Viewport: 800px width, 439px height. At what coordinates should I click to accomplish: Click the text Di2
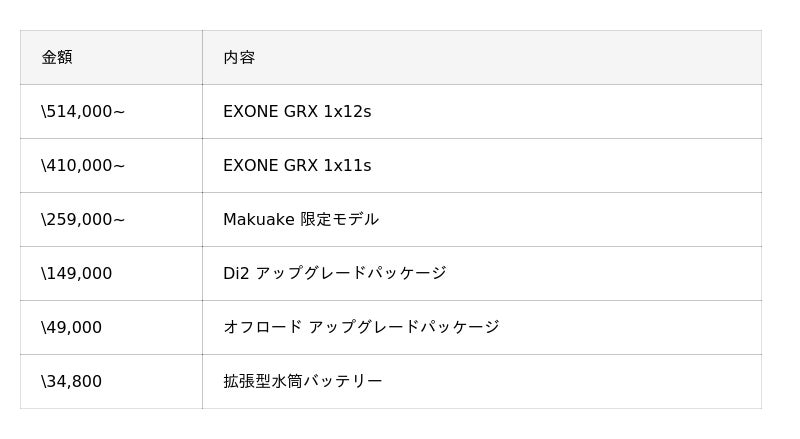point(236,274)
